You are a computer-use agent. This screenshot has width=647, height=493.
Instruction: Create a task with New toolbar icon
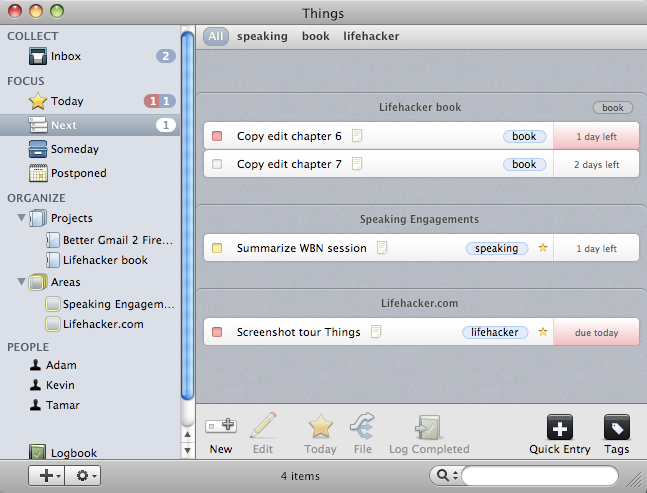coord(221,426)
